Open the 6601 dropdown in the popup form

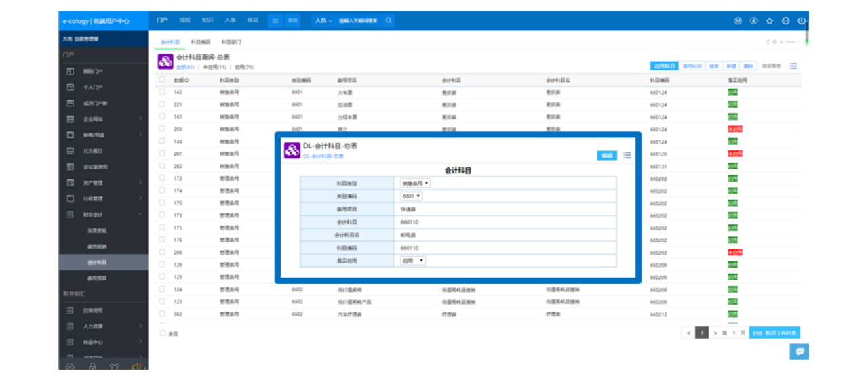tap(411, 196)
